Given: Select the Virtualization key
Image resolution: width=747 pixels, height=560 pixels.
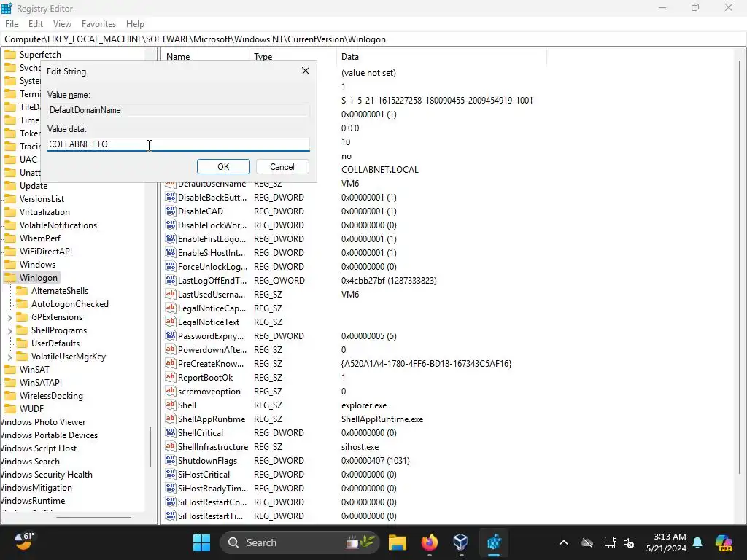Looking at the screenshot, I should (44, 212).
